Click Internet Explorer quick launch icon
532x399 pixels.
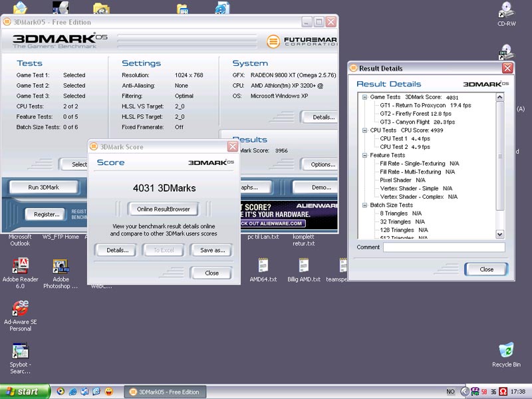click(x=72, y=392)
